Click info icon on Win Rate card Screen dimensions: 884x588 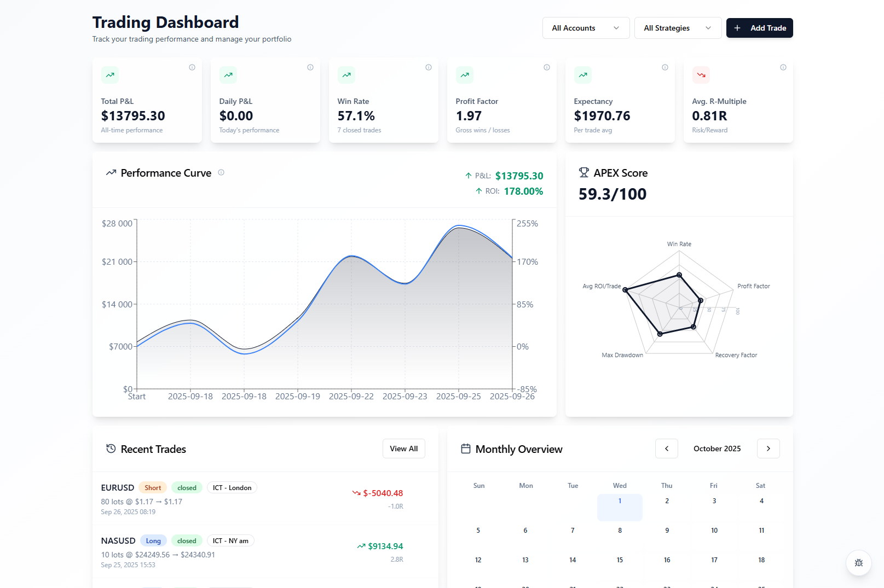point(429,67)
